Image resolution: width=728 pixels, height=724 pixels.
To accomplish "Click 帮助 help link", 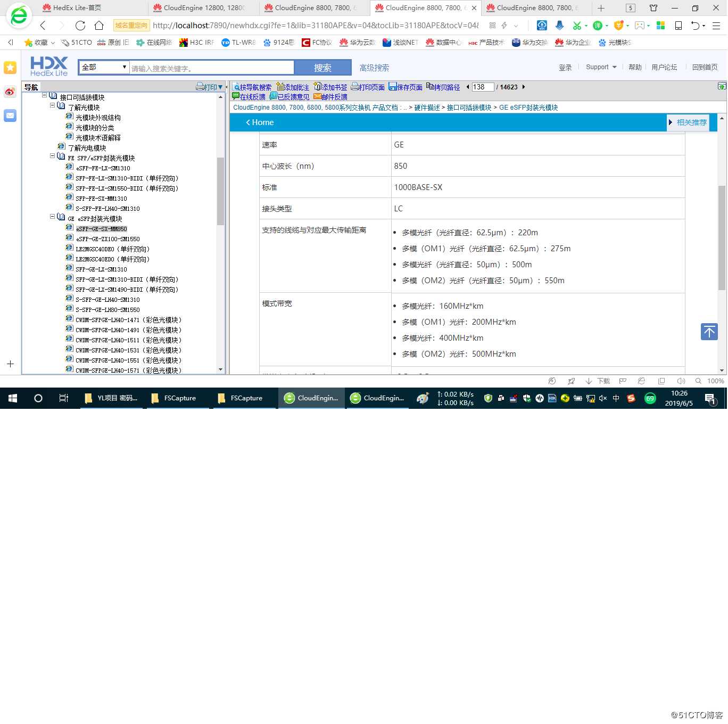I will (635, 67).
